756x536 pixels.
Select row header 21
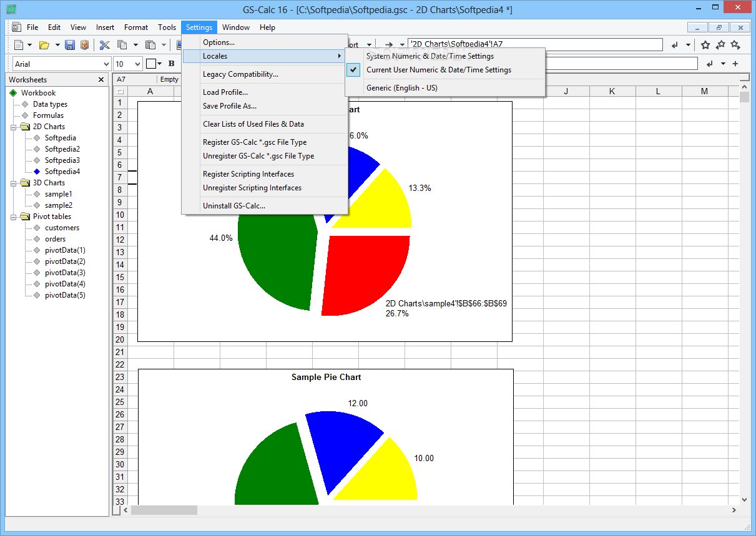(x=120, y=353)
